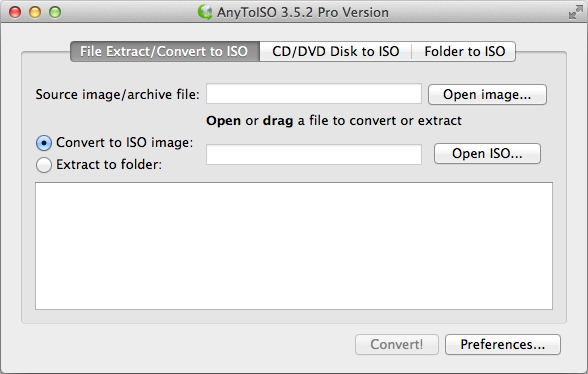Screen dimensions: 588x374
Task: Minimize the window using the yellow button
Action: coord(35,12)
